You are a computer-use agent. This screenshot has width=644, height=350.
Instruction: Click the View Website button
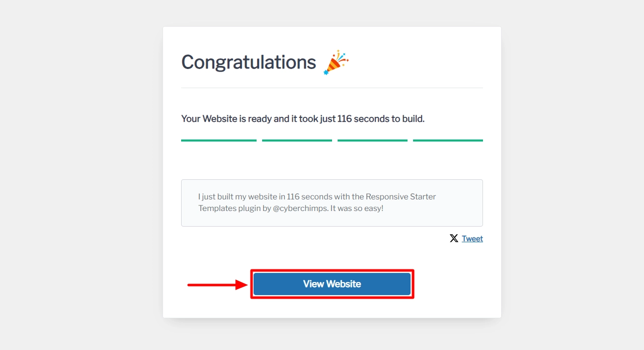tap(332, 284)
